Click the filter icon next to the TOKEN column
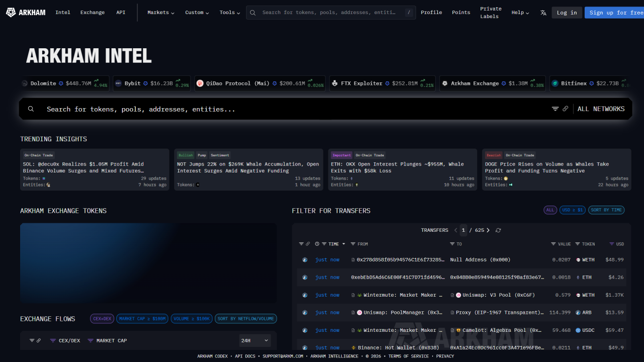The width and height of the screenshot is (644, 362). click(x=578, y=244)
